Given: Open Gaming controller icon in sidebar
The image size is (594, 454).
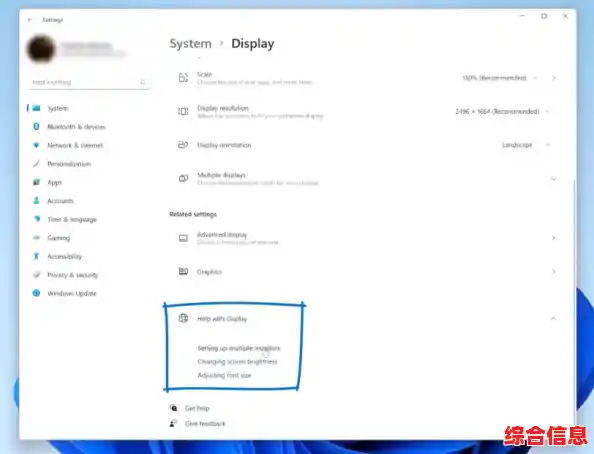Looking at the screenshot, I should click(36, 238).
